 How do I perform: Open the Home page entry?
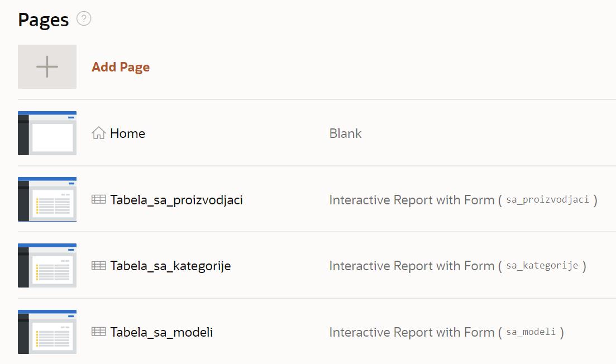pos(127,133)
